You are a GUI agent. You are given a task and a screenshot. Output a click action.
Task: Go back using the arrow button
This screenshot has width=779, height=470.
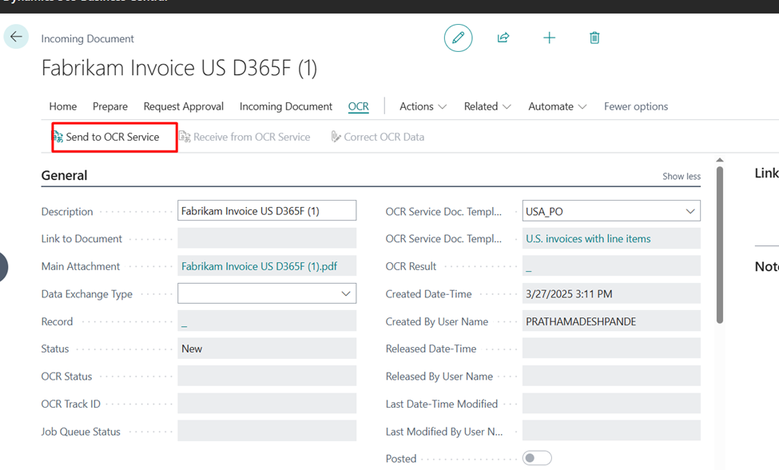tap(16, 37)
